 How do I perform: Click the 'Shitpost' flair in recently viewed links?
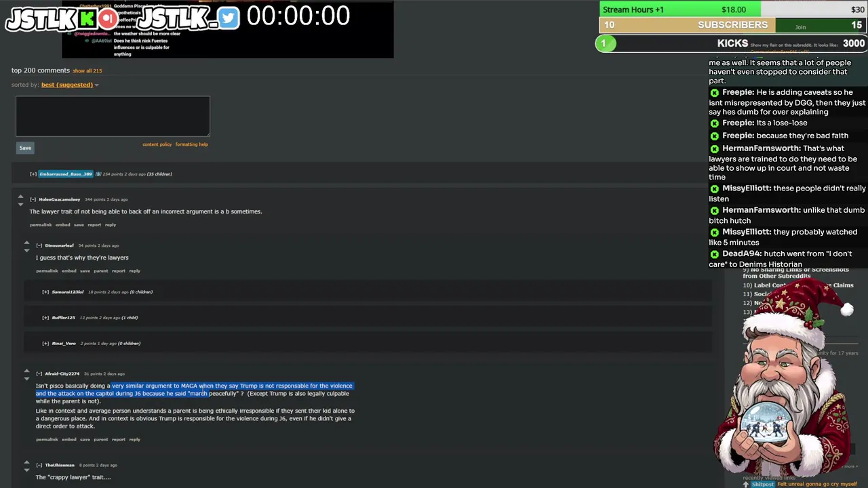(x=762, y=484)
